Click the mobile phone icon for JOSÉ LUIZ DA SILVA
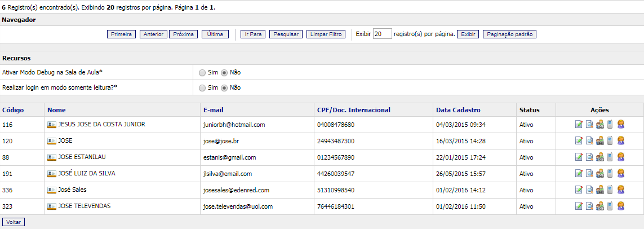Screen dimensions: 644x229 click(610, 174)
